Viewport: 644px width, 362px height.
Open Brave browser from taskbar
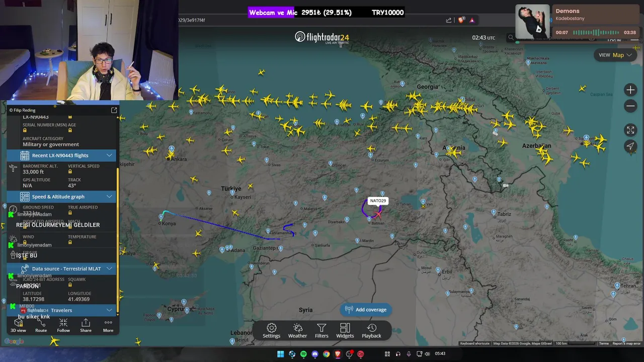pyautogui.click(x=338, y=354)
